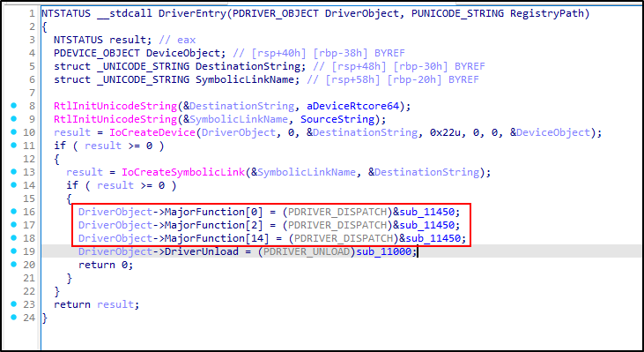
Task: Click the blue dot at line 24
Action: point(14,317)
